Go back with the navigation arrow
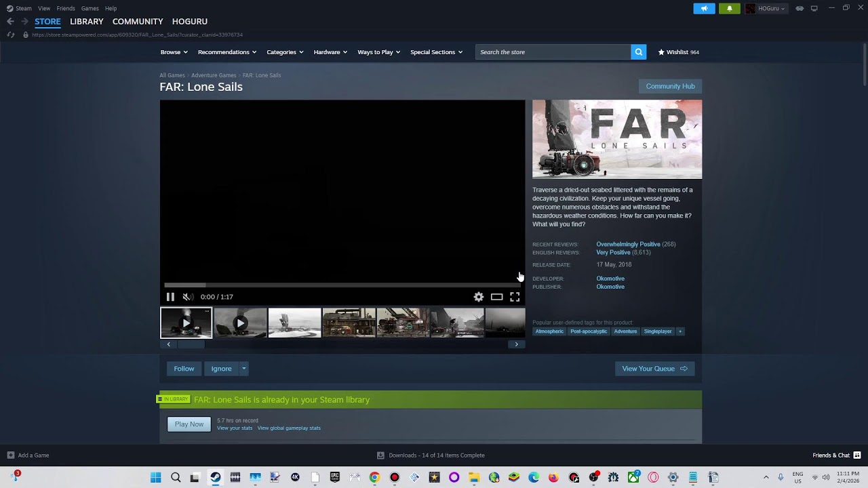Image resolution: width=868 pixels, height=488 pixels. pos(10,22)
